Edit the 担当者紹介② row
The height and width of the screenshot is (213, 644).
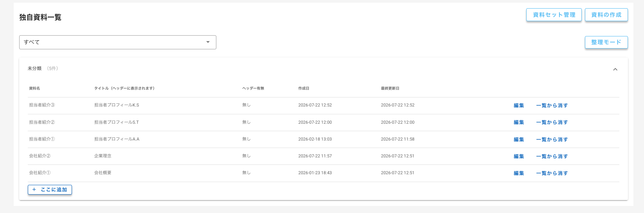519,122
